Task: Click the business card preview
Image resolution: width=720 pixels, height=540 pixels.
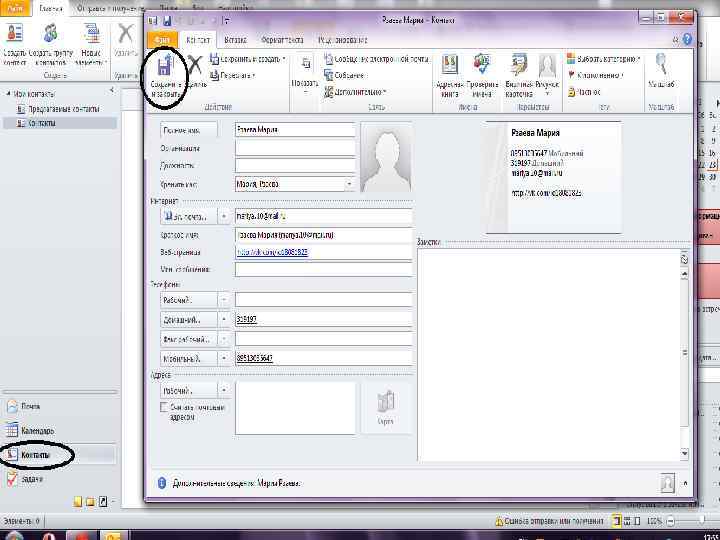Action: [554, 178]
